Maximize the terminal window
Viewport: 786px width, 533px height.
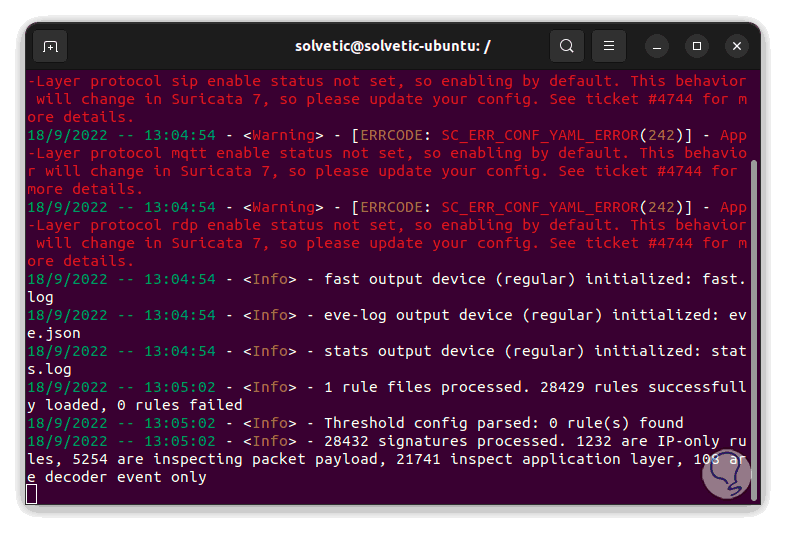(697, 46)
